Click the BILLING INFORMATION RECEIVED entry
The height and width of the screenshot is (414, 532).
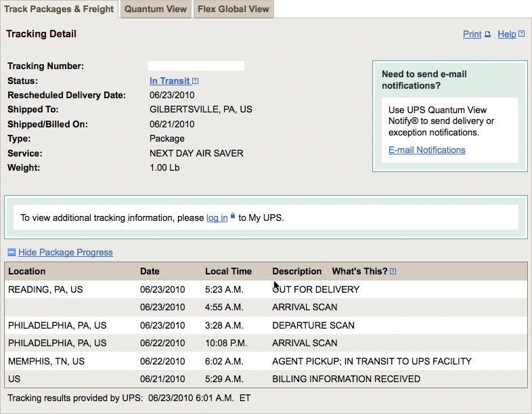tap(346, 379)
